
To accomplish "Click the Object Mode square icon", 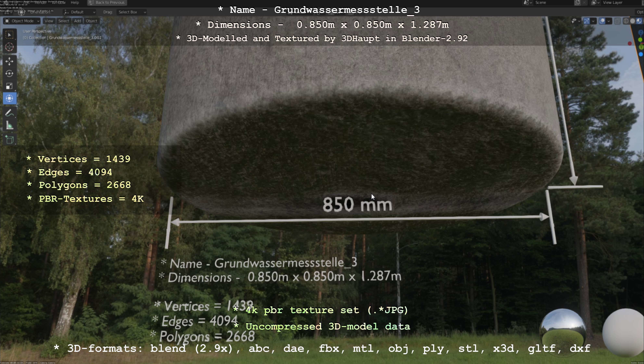I will point(7,21).
